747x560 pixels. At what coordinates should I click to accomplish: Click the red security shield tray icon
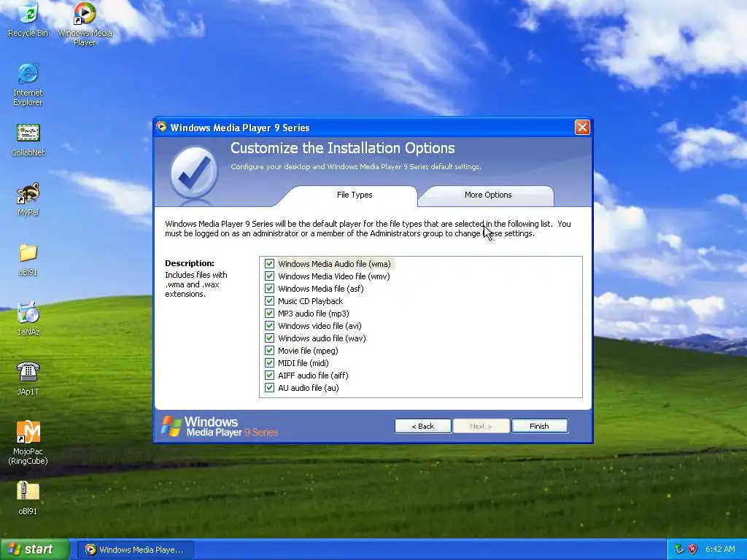[693, 549]
